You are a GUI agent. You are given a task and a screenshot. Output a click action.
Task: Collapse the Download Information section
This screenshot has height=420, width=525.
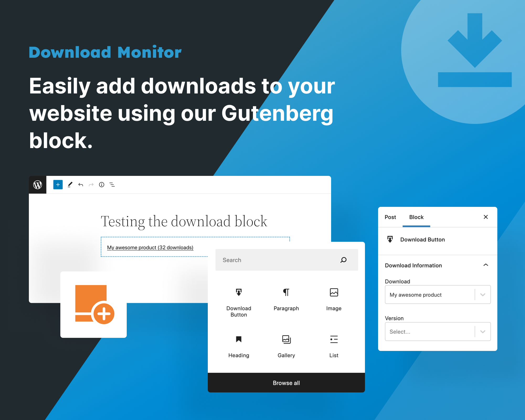tap(485, 265)
